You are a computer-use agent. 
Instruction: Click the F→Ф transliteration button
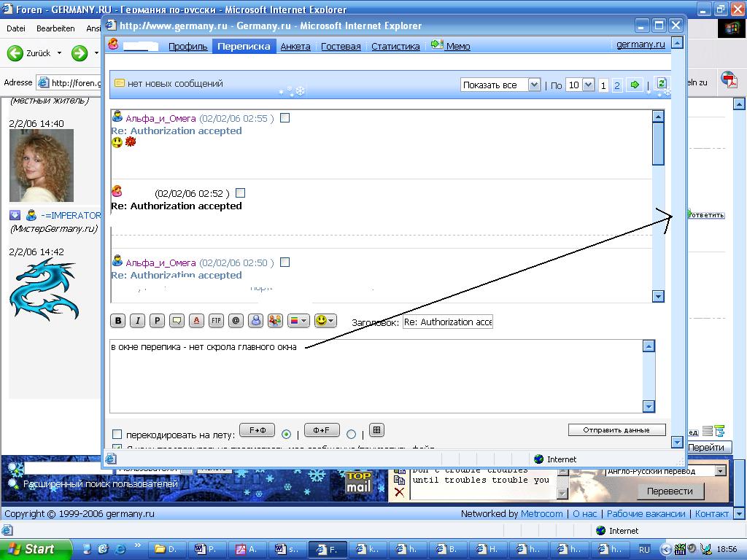pyautogui.click(x=258, y=430)
